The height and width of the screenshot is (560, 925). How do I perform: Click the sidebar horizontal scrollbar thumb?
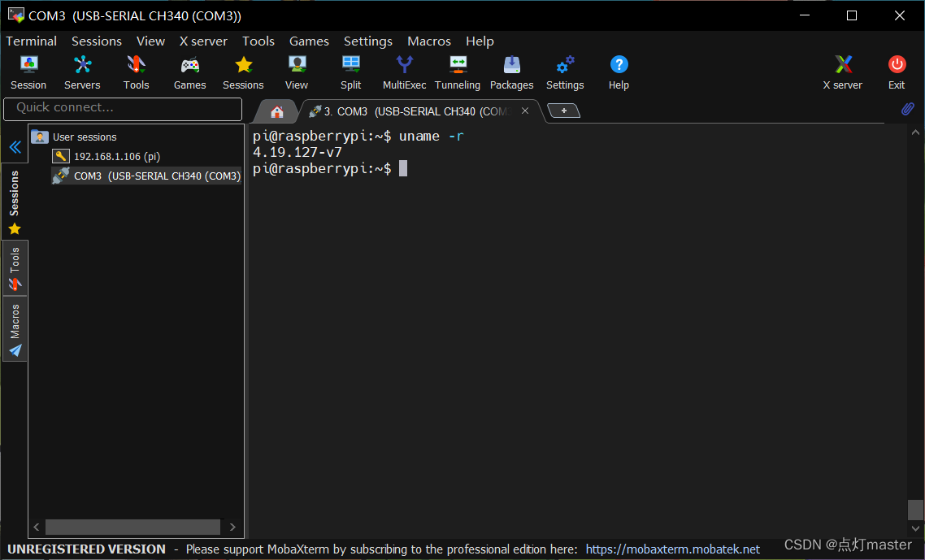click(x=132, y=527)
